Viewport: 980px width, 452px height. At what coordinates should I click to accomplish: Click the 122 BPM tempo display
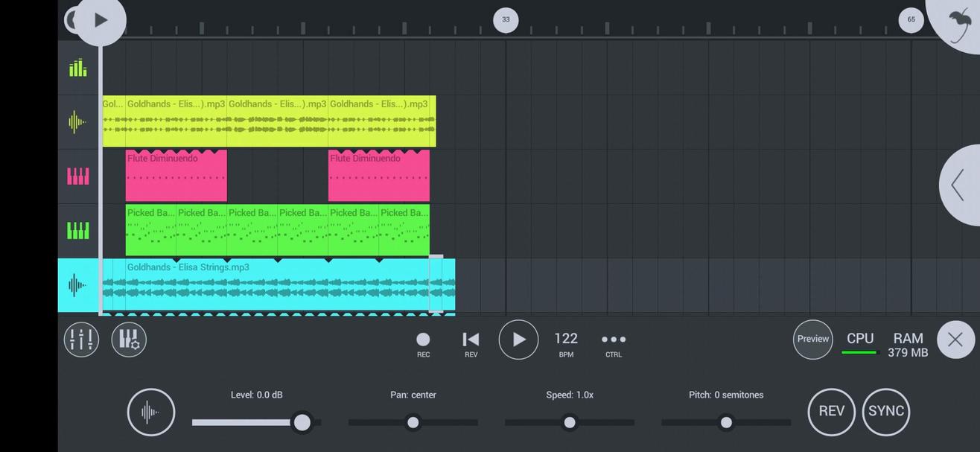click(x=566, y=338)
